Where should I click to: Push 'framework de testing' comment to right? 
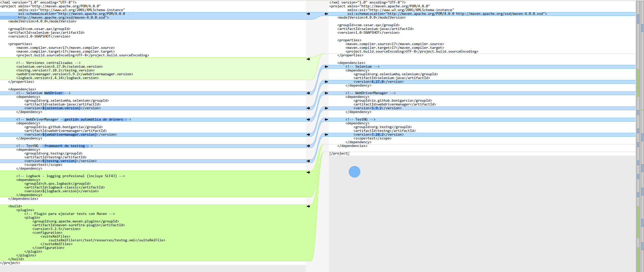coord(308,146)
